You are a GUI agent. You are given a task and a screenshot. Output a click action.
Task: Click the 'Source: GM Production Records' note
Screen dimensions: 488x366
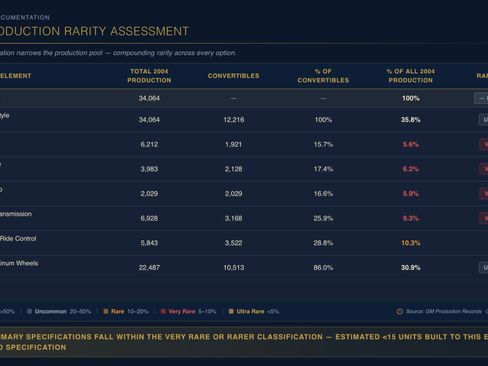tap(446, 311)
